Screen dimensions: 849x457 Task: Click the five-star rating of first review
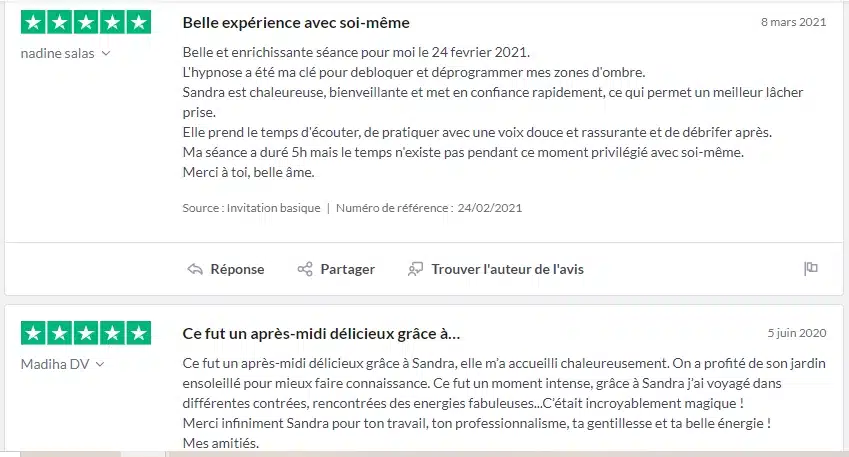(x=86, y=22)
